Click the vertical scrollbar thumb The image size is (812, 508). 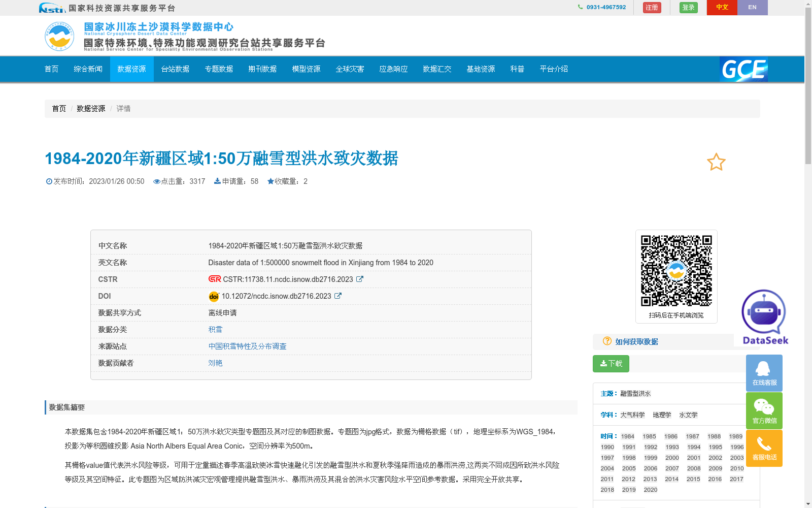pyautogui.click(x=808, y=85)
